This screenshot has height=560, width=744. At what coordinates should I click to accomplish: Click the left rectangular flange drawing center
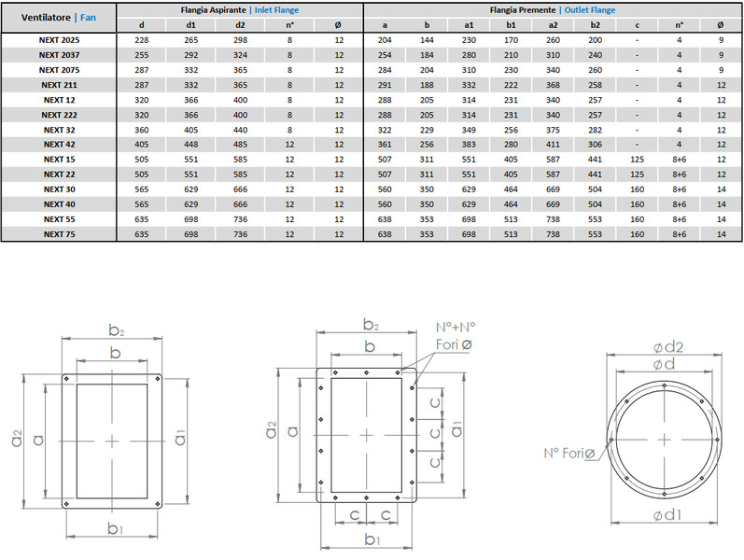tap(112, 439)
